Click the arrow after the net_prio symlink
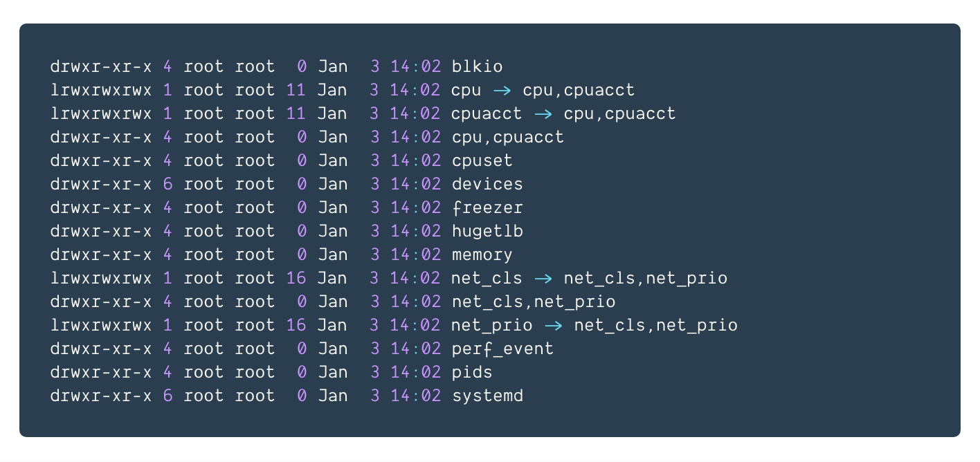This screenshot has height=462, width=980. point(553,326)
